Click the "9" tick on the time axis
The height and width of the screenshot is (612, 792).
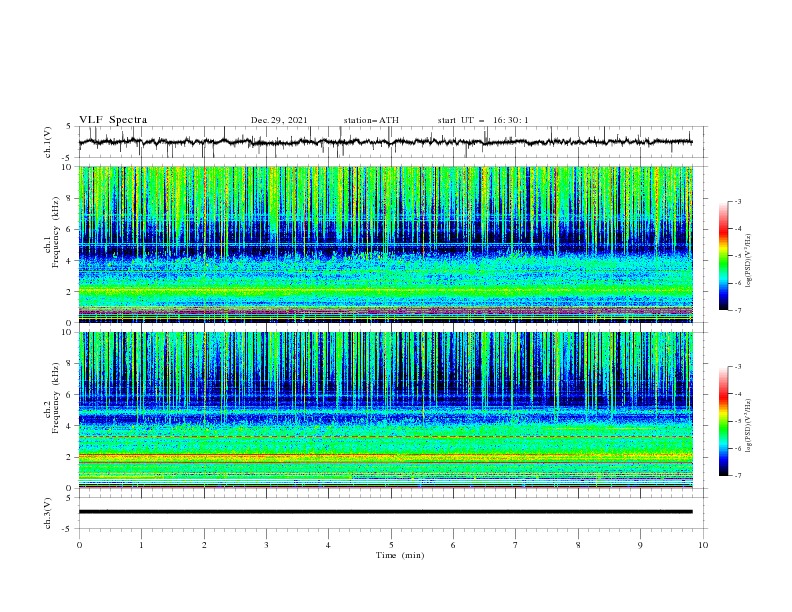(640, 545)
